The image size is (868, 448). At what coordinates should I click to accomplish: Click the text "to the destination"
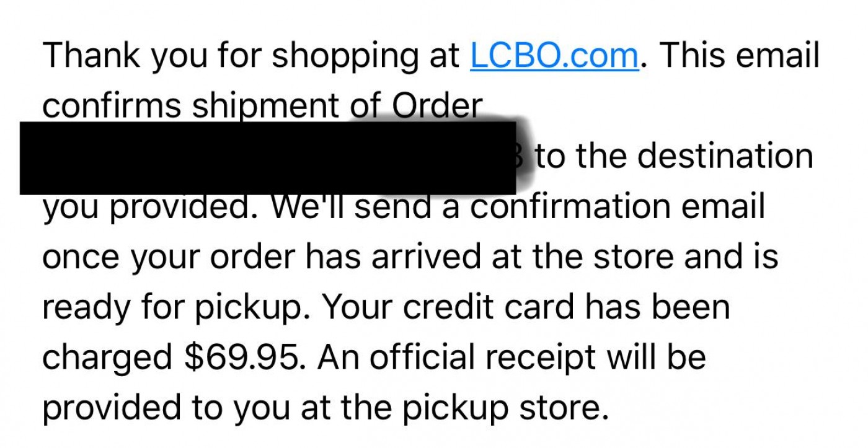coord(673,157)
